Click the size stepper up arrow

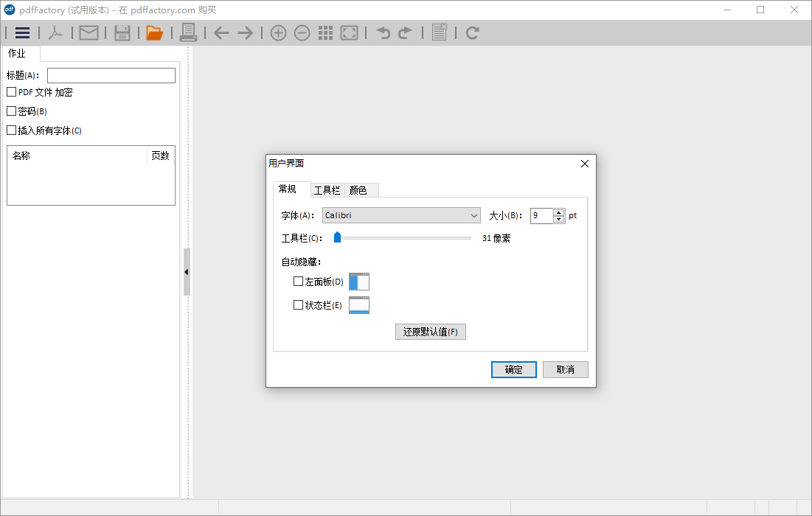tap(558, 212)
